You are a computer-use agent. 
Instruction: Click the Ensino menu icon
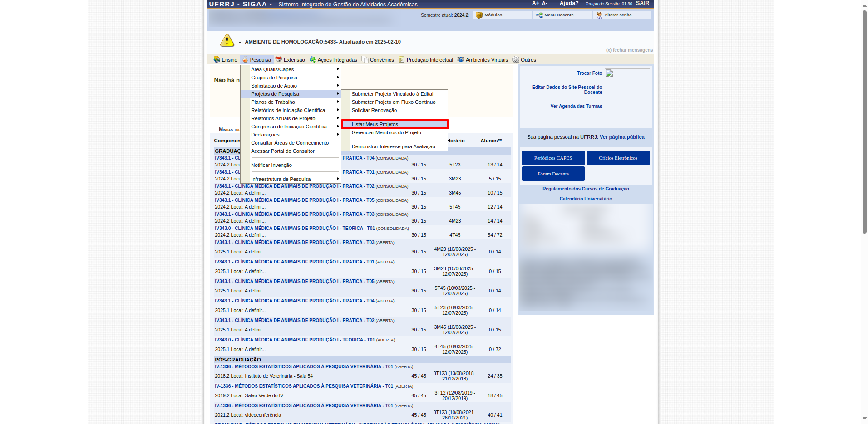(217, 59)
